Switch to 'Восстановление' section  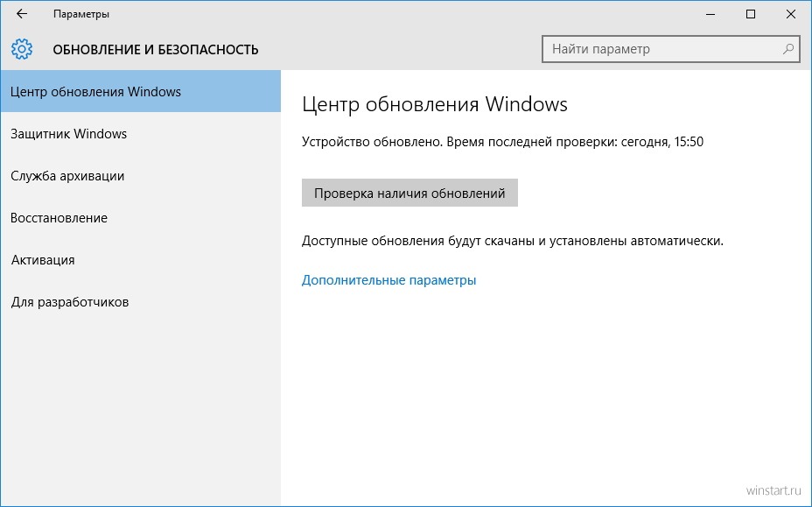coord(140,218)
